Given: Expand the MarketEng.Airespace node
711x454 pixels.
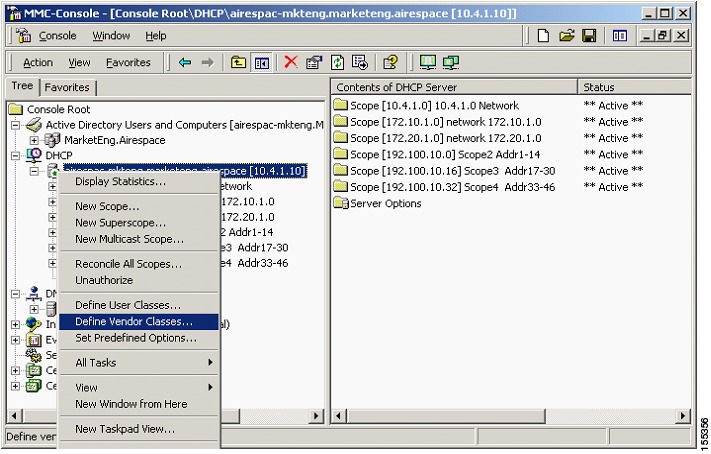Looking at the screenshot, I should click(x=34, y=140).
